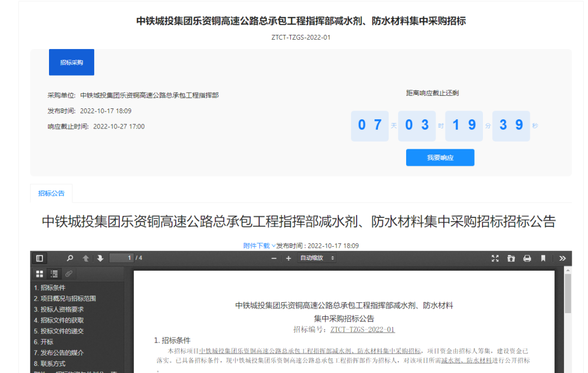Click the ZTCT-TZGS-2022-01 code below the title
The image size is (588, 373).
[x=301, y=38]
